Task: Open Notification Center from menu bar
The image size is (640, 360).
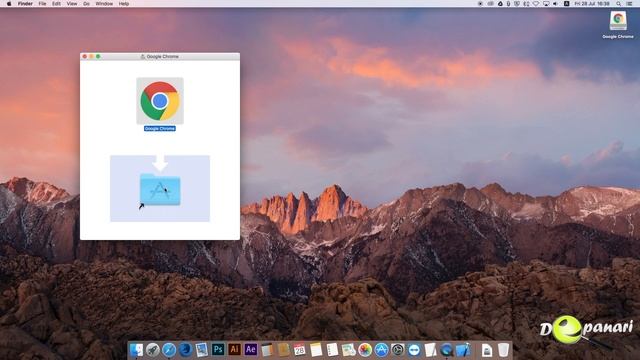Action: pos(630,4)
